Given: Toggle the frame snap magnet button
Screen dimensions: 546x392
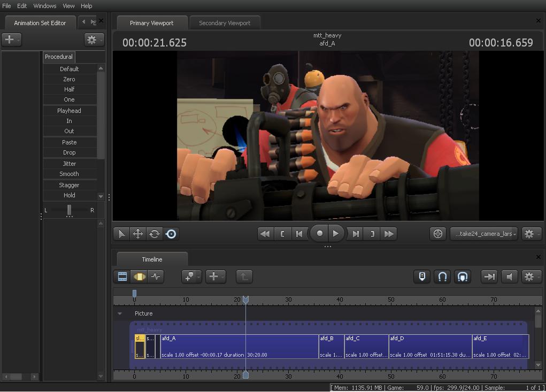Looking at the screenshot, I should (x=463, y=276).
